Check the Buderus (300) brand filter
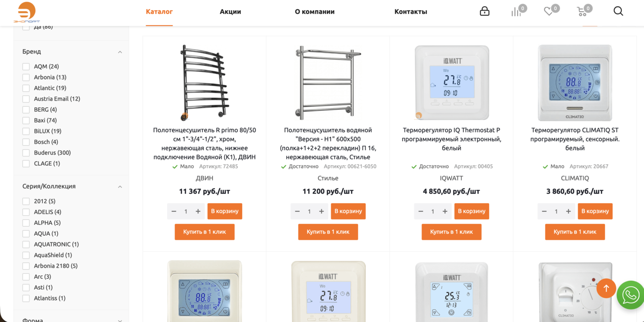Screen dimensions: 644x322 [x=26, y=153]
